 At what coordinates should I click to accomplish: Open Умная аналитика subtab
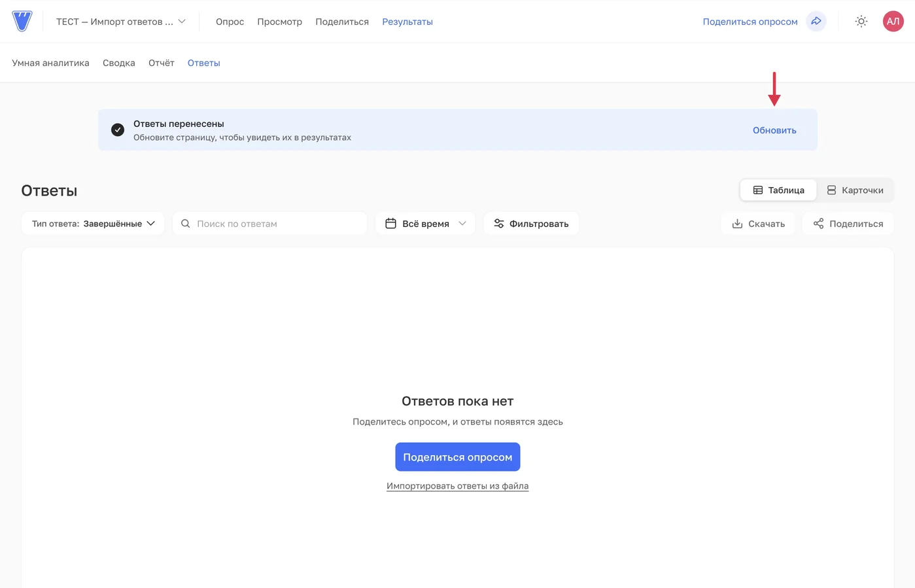pyautogui.click(x=50, y=63)
